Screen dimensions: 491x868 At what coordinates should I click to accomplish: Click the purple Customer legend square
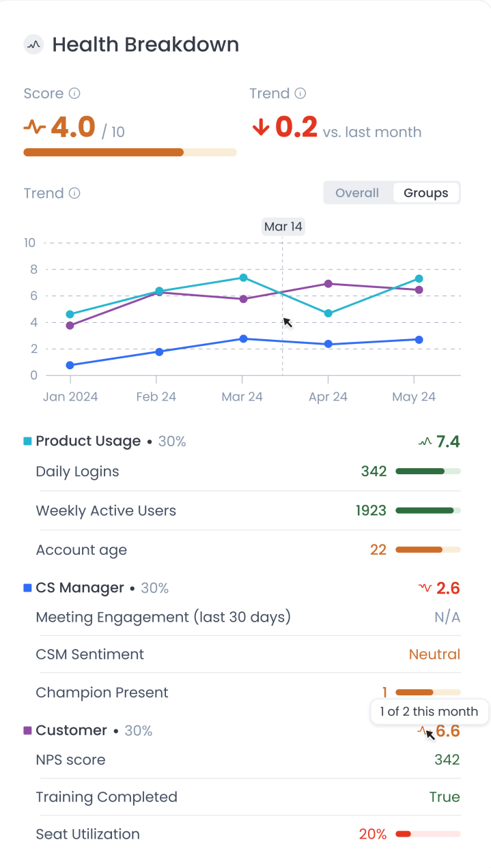pyautogui.click(x=27, y=730)
